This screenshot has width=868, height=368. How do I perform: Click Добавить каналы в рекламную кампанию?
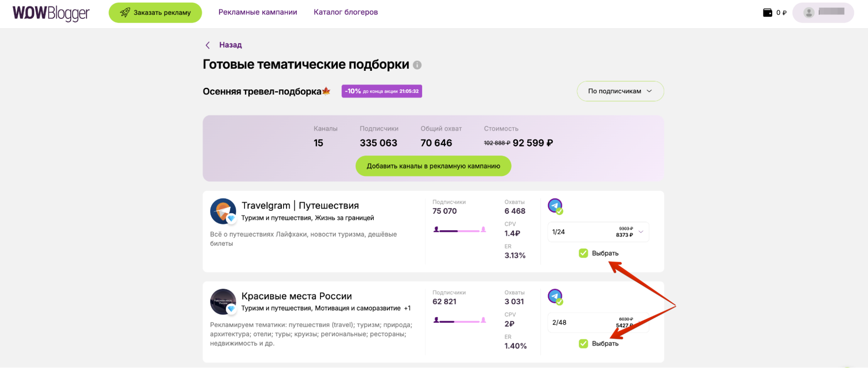pyautogui.click(x=433, y=166)
